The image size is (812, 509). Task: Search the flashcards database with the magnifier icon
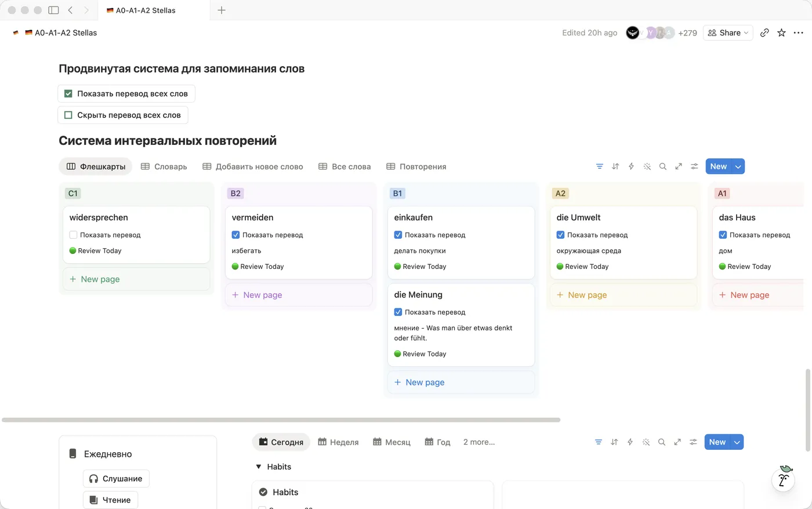pos(663,166)
